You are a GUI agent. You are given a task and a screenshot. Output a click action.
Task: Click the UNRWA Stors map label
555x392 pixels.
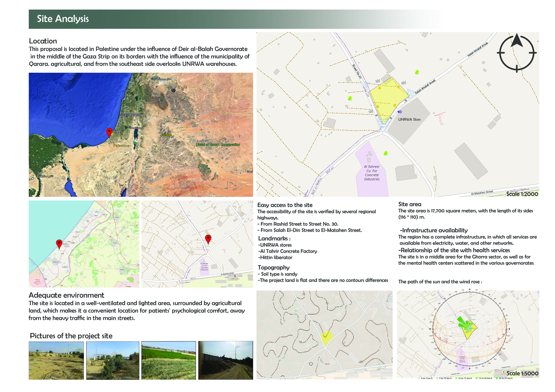409,119
